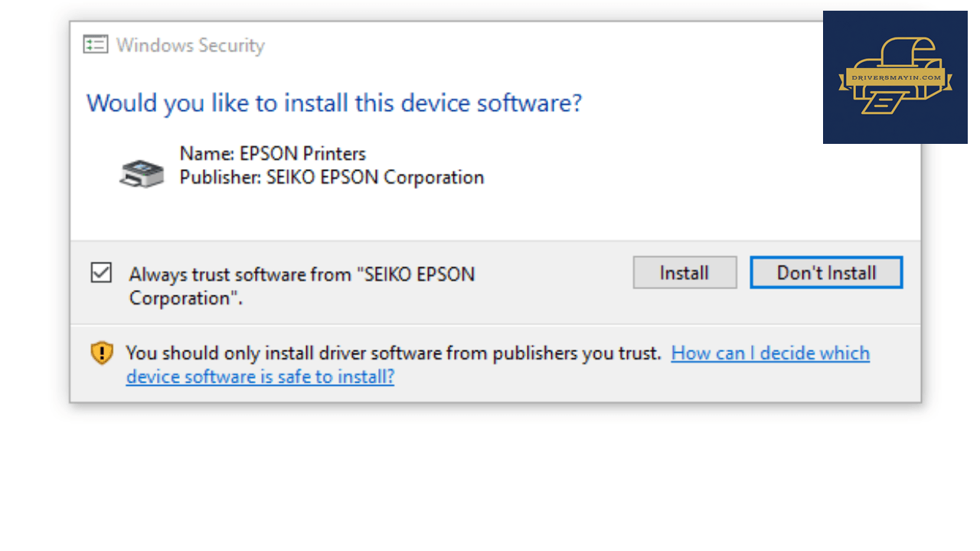Follow the "device software is safe to install?" link line

(260, 377)
